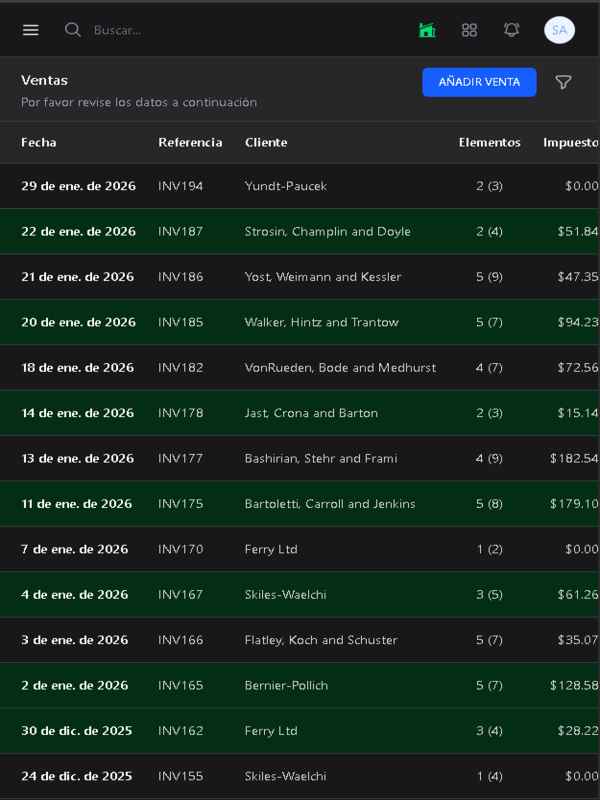Open the SA user avatar menu
Viewport: 600px width, 800px height.
(x=559, y=30)
